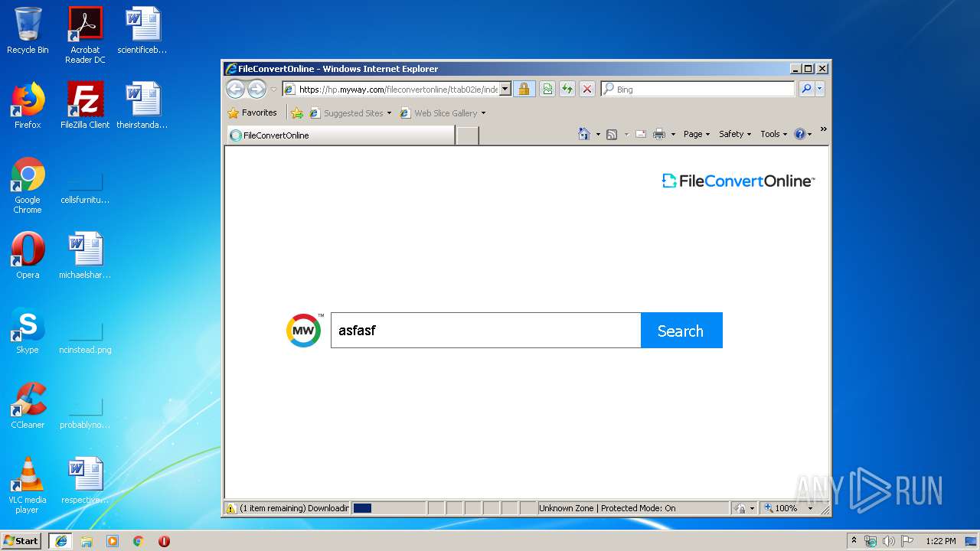The width and height of the screenshot is (980, 551).
Task: Expand the Home button dropdown arrow
Action: [x=598, y=135]
